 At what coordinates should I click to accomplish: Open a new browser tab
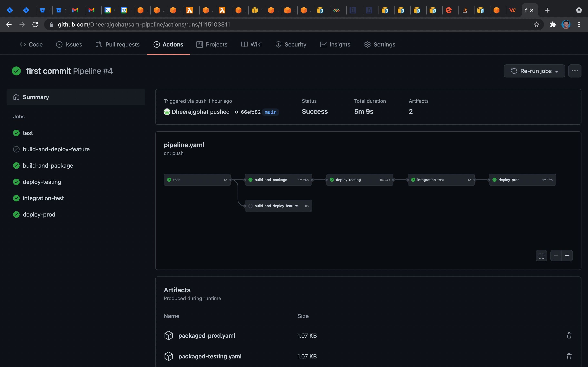547,10
